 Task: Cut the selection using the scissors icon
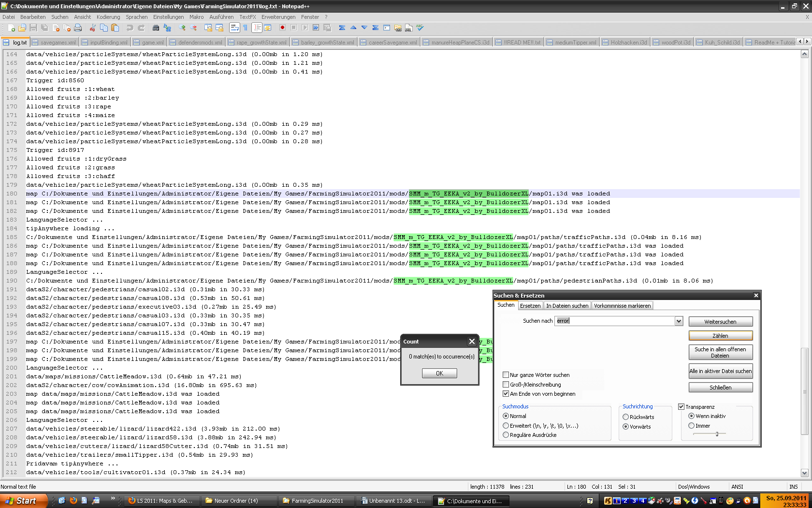click(x=93, y=28)
